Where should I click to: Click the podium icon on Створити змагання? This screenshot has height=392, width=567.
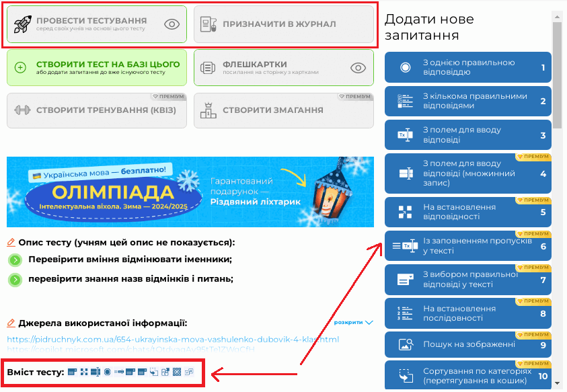pyautogui.click(x=208, y=110)
